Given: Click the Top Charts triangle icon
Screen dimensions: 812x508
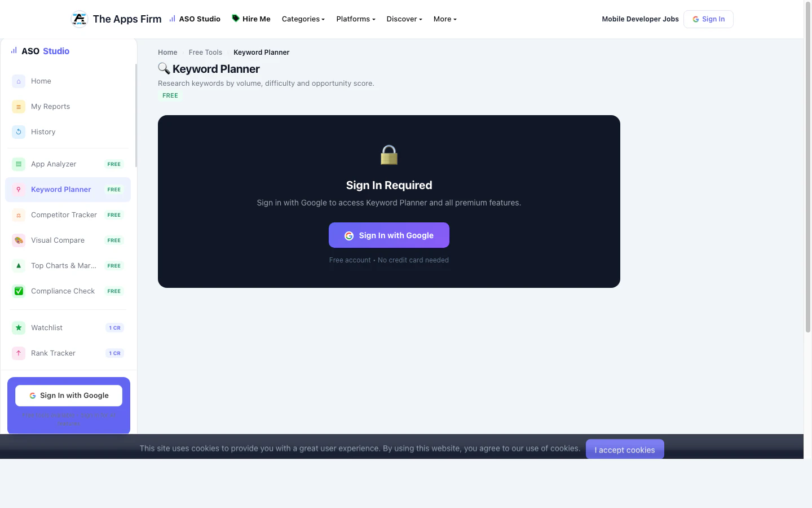Looking at the screenshot, I should click(x=19, y=266).
